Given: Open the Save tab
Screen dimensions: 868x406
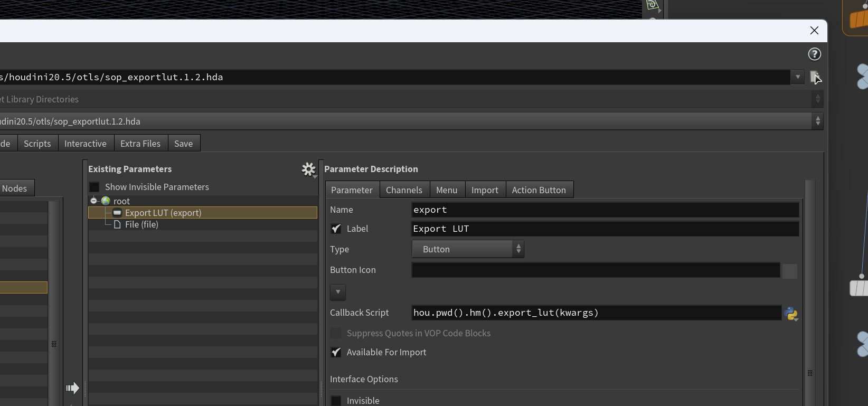Looking at the screenshot, I should point(184,144).
